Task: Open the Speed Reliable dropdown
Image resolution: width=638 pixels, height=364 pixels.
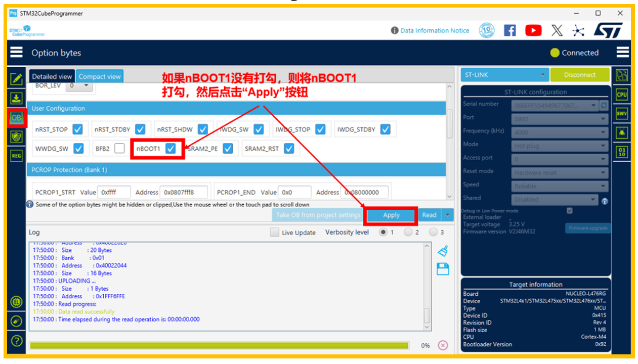Action: [x=560, y=186]
